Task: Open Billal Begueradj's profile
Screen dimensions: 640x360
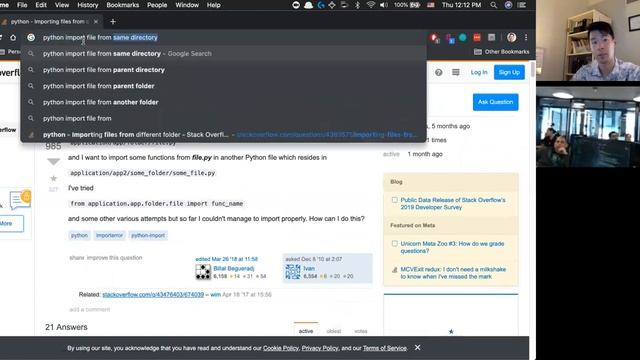Action: click(x=233, y=269)
